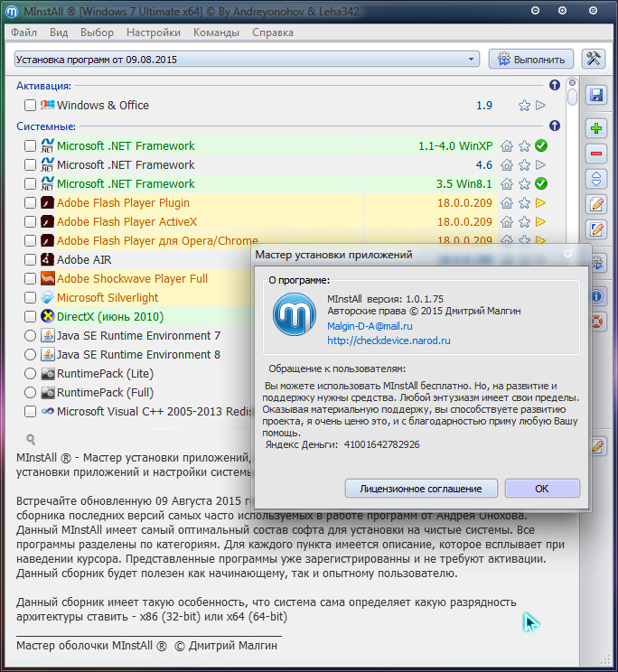Click OK in the about dialog

(x=542, y=489)
